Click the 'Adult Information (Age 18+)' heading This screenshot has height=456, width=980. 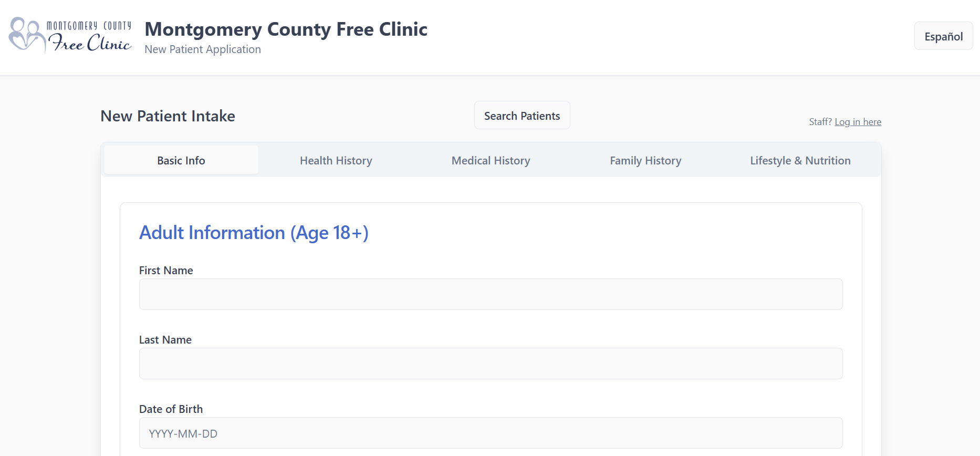[254, 232]
